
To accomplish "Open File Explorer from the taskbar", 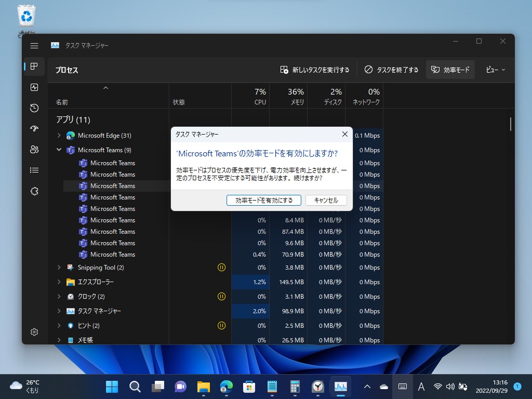I will coord(203,387).
